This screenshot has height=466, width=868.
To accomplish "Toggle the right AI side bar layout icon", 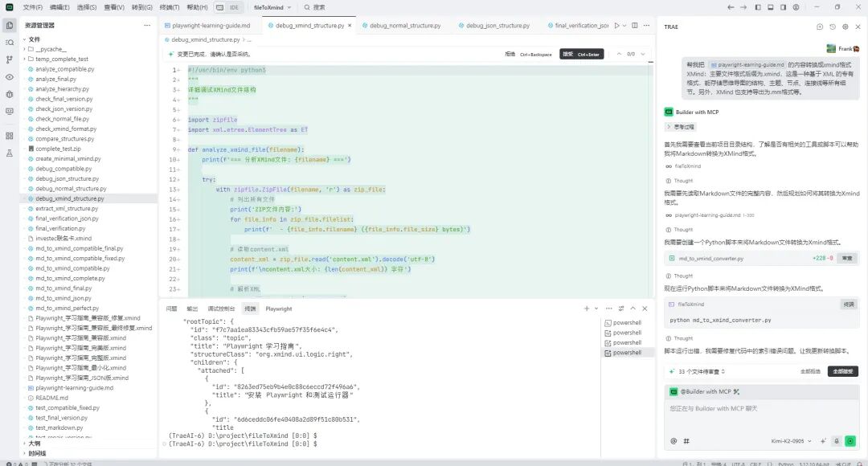I will (x=784, y=7).
